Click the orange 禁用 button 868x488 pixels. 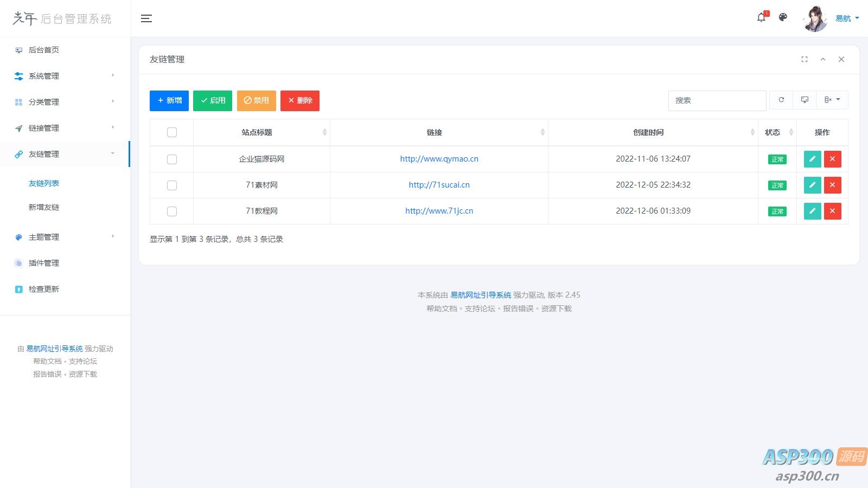[x=257, y=100]
